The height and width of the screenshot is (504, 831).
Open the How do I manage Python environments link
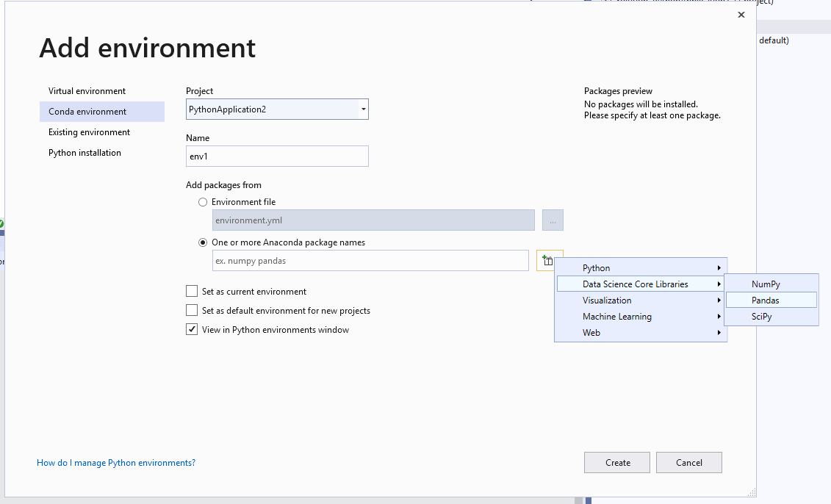pos(116,462)
